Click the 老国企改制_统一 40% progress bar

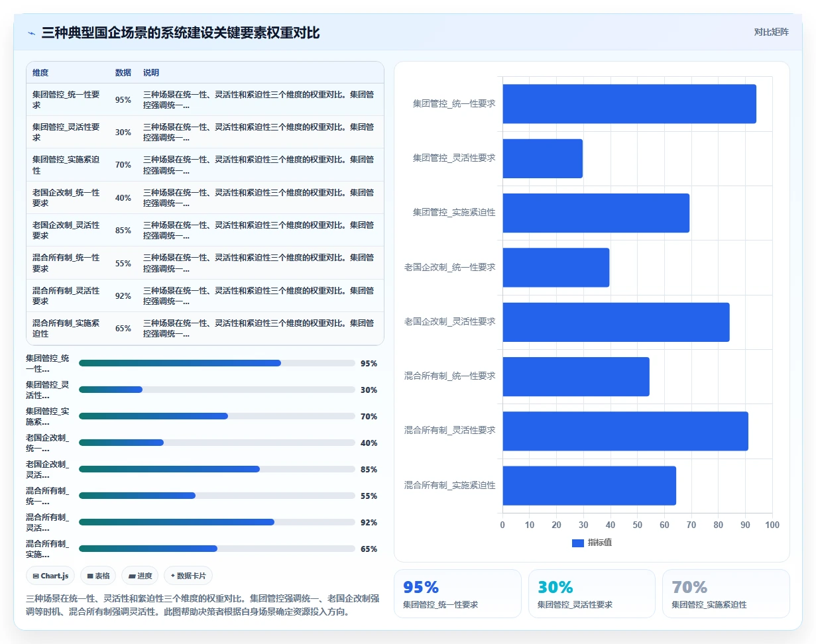[217, 443]
